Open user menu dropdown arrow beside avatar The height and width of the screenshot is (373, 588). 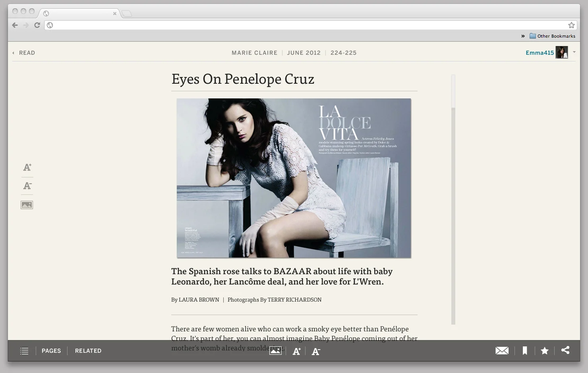(574, 52)
